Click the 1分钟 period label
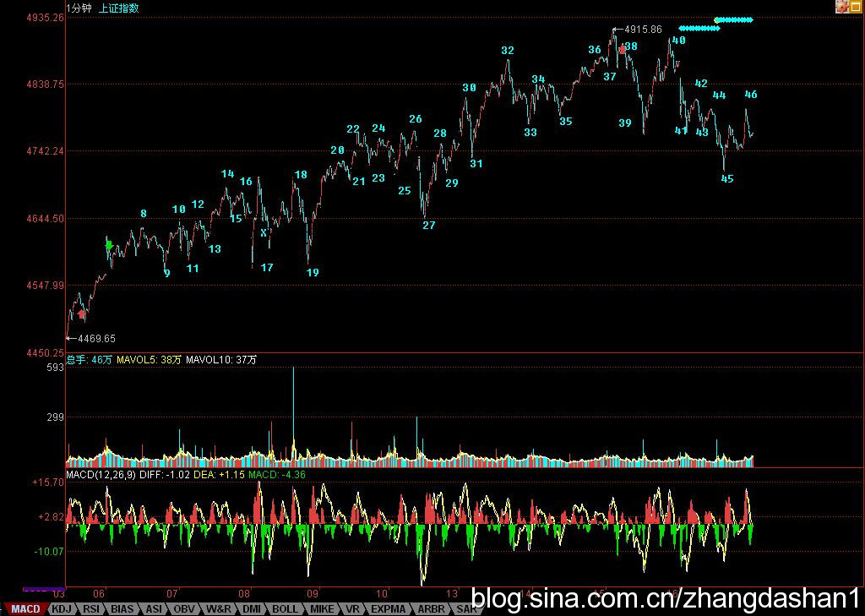Viewport: 865px width, 616px height. pos(79,8)
